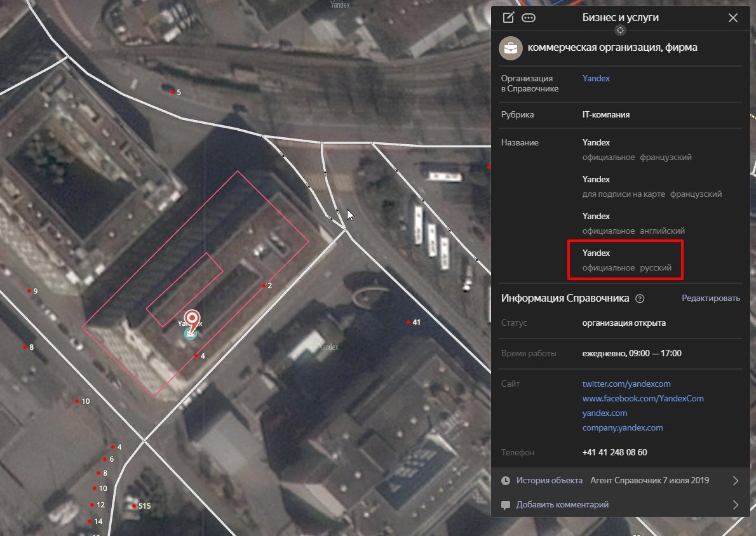
Task: Click the briefcase category icon
Action: tap(511, 48)
